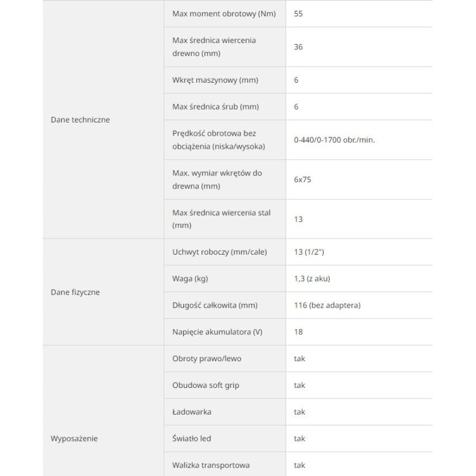The width and height of the screenshot is (476, 476).
Task: Click the 'Wyposażenie' section label
Action: pyautogui.click(x=74, y=439)
